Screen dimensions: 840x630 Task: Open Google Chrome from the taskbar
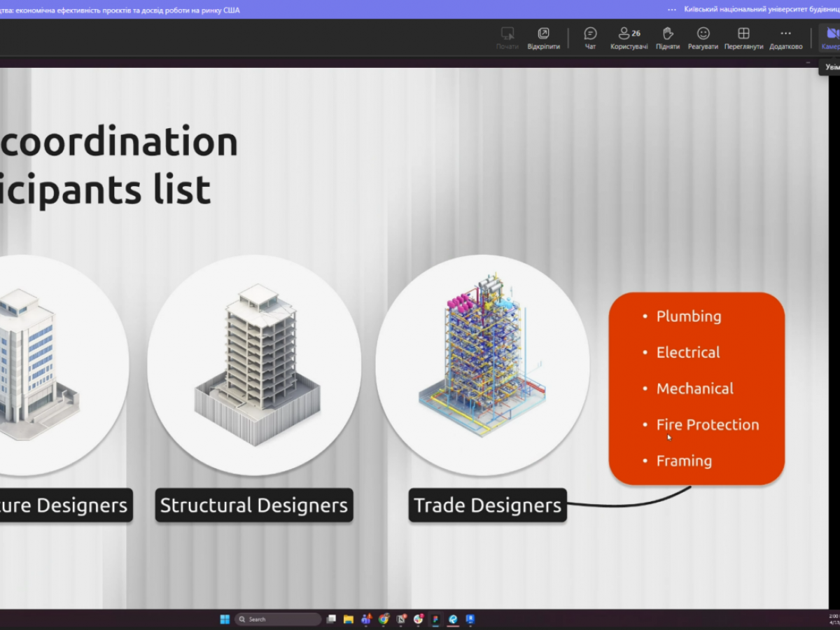tap(384, 619)
